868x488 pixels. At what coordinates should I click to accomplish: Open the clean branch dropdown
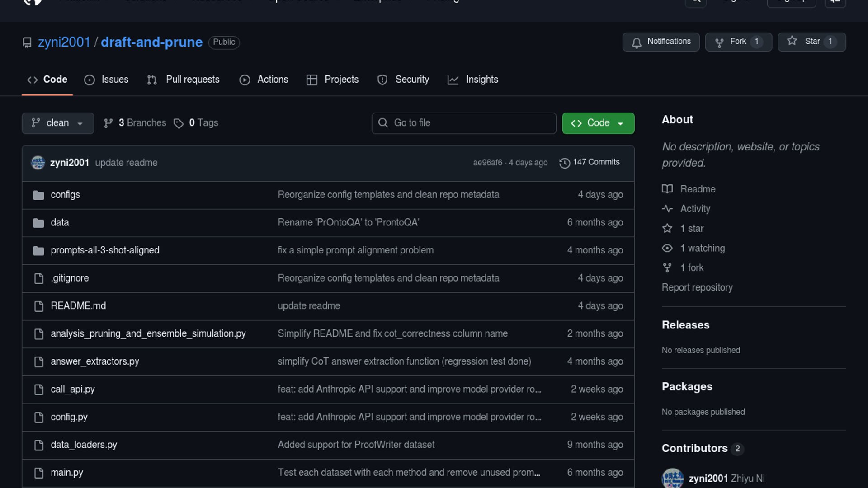(x=58, y=123)
